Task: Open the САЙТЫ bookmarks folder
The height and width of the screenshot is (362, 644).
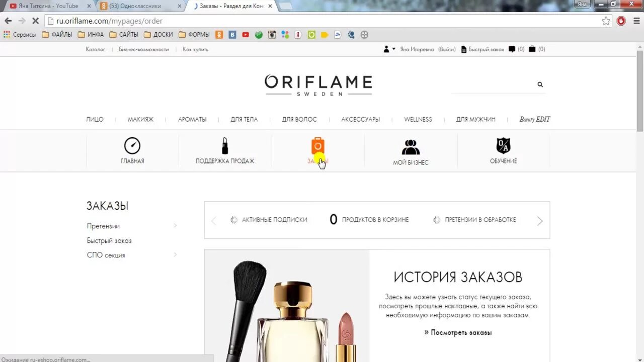Action: click(x=124, y=35)
